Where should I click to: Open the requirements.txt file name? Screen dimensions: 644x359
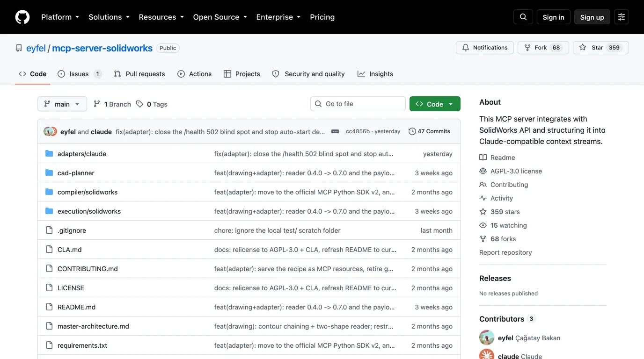tap(82, 345)
